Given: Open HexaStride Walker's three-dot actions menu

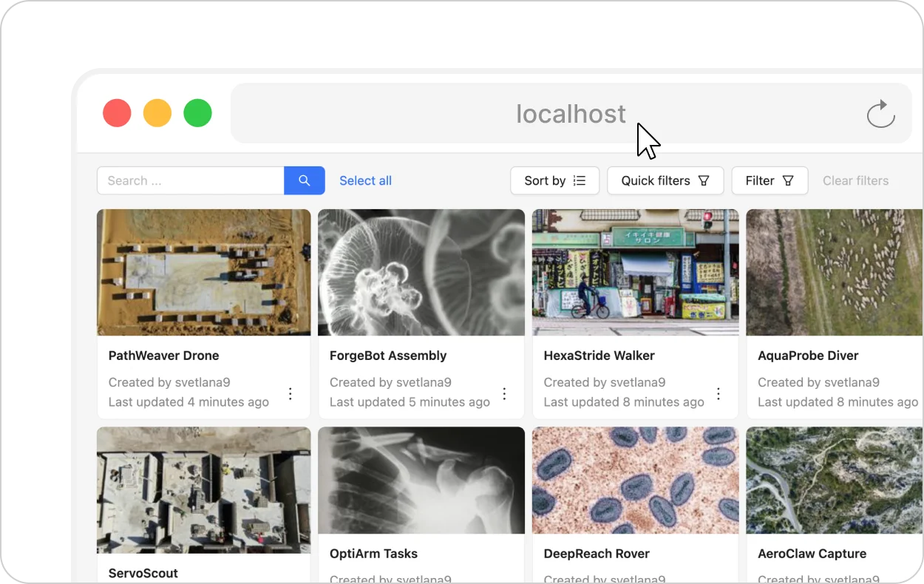Looking at the screenshot, I should pos(719,394).
